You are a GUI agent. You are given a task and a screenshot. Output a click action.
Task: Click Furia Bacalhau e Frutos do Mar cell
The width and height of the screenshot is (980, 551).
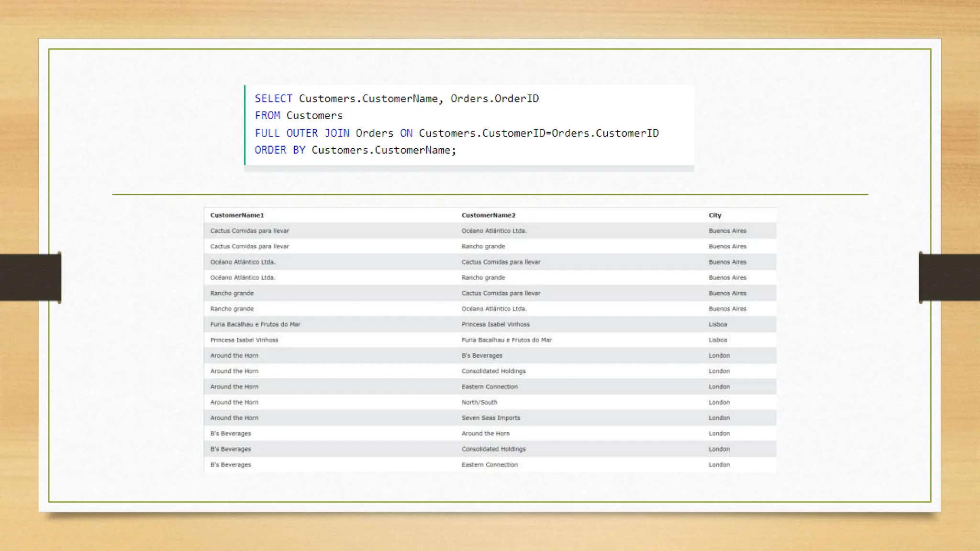255,324
